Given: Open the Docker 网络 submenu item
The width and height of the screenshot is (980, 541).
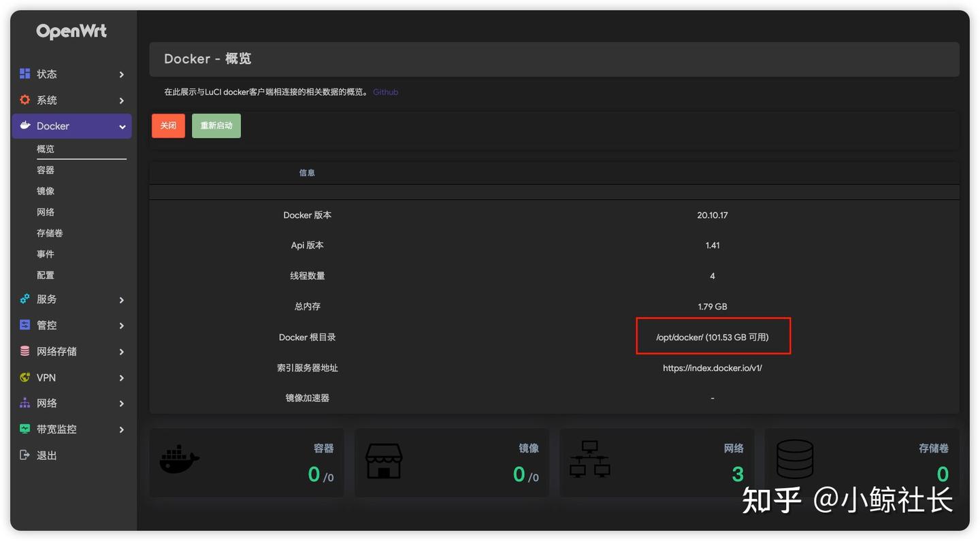Looking at the screenshot, I should pos(46,212).
